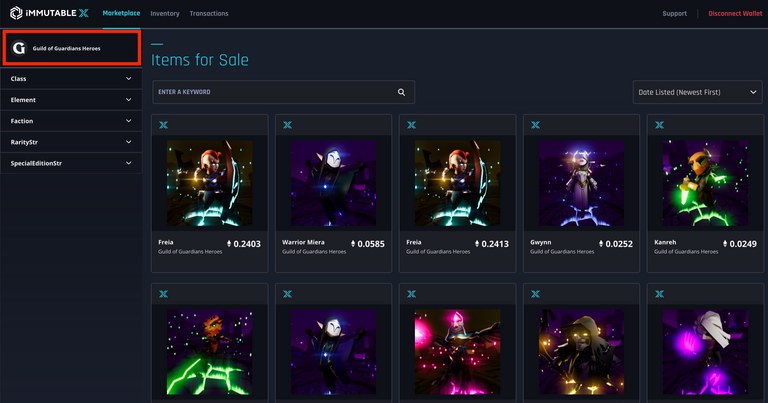Viewport: 768px width, 403px height.
Task: Click the 0.0252 price value
Action: 619,244
